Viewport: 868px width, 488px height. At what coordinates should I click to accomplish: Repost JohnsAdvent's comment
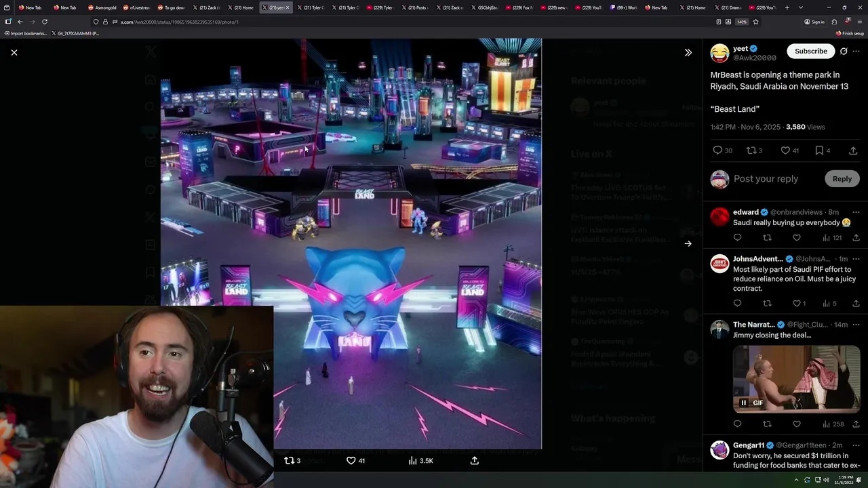[767, 304]
